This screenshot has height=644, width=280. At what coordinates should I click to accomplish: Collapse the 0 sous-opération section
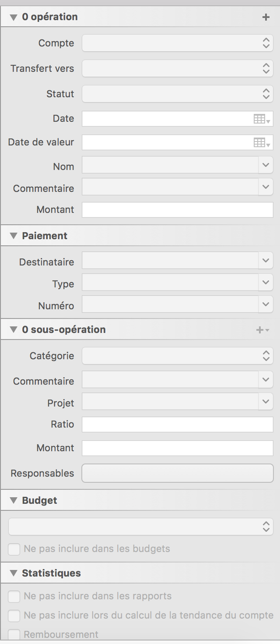pyautogui.click(x=14, y=330)
